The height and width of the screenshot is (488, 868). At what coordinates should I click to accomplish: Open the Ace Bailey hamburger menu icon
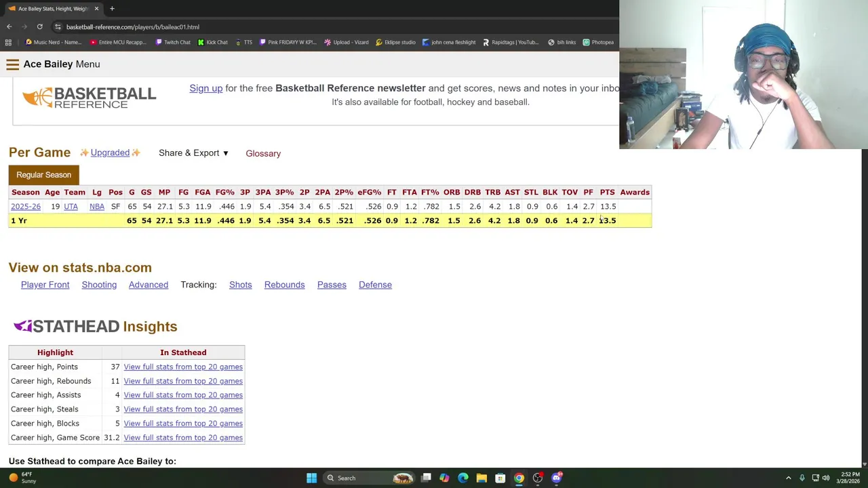click(x=12, y=64)
